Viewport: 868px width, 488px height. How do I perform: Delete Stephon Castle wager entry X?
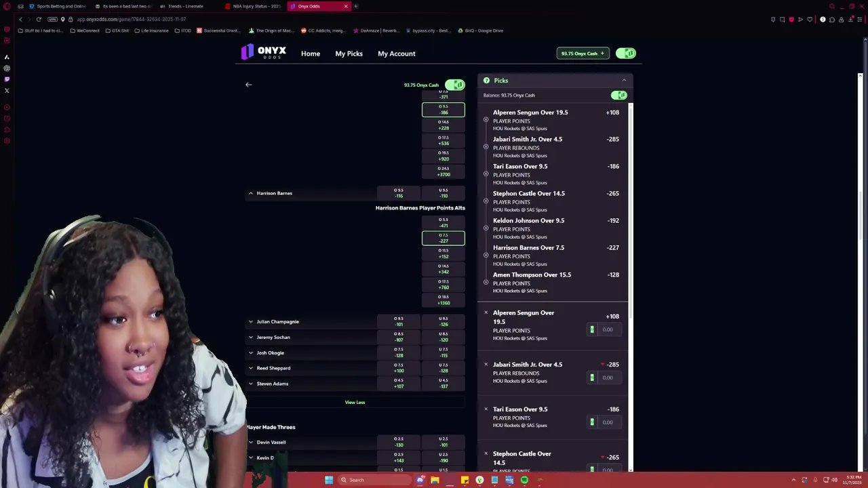click(486, 453)
